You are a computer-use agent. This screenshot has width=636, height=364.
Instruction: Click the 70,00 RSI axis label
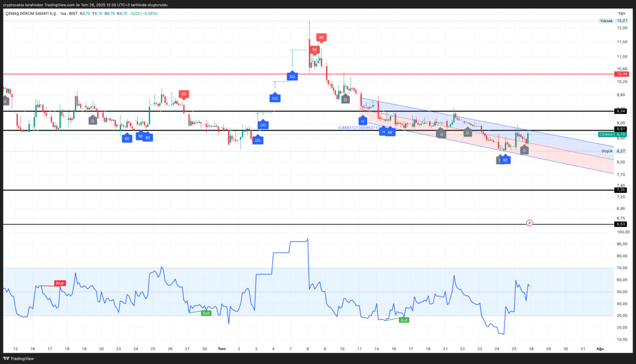[x=622, y=268]
